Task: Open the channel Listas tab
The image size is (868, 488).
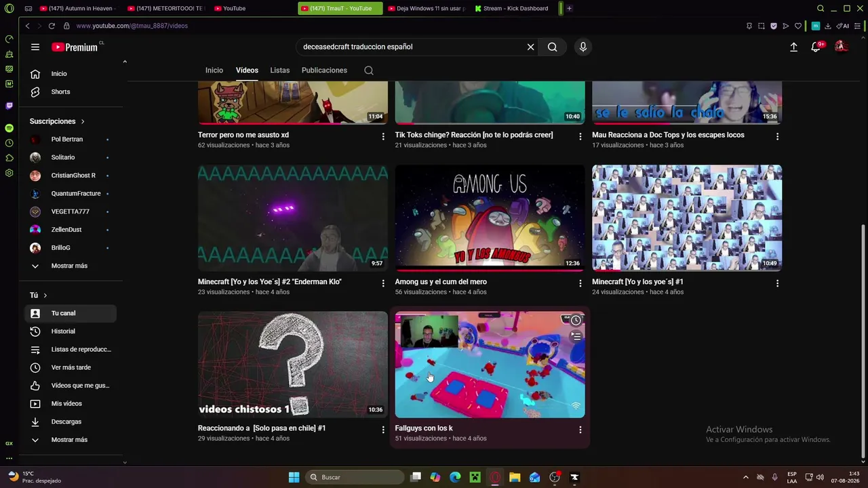Action: click(x=279, y=70)
